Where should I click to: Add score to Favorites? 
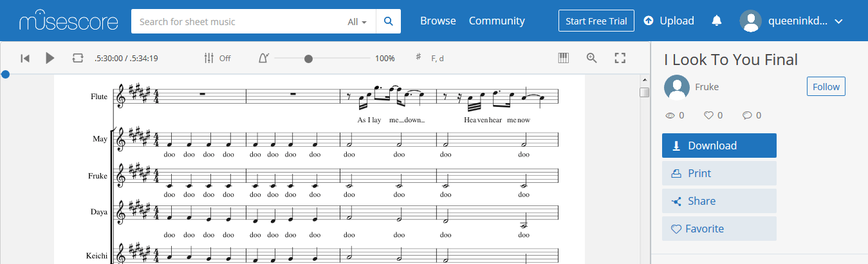coord(719,229)
